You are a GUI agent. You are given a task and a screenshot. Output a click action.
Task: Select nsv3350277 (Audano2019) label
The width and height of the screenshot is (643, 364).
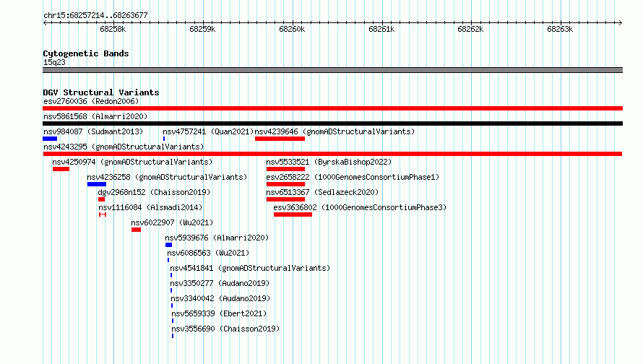point(220,283)
